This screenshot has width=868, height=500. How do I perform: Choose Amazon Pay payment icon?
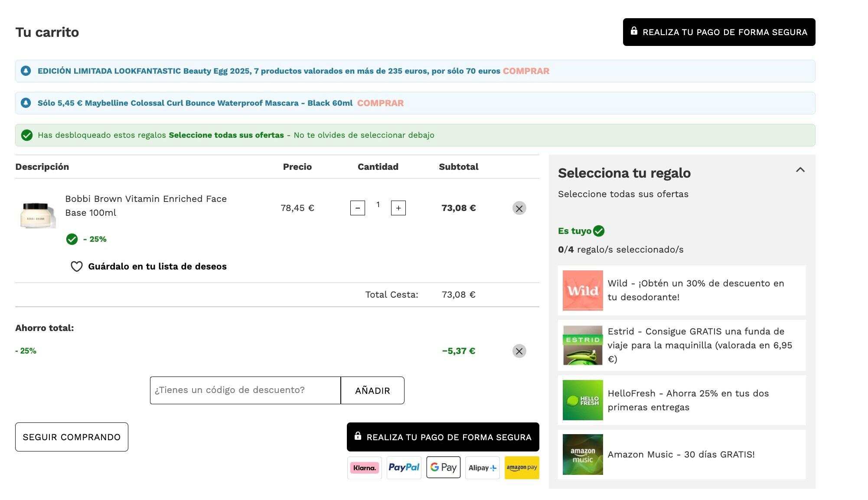pyautogui.click(x=522, y=468)
